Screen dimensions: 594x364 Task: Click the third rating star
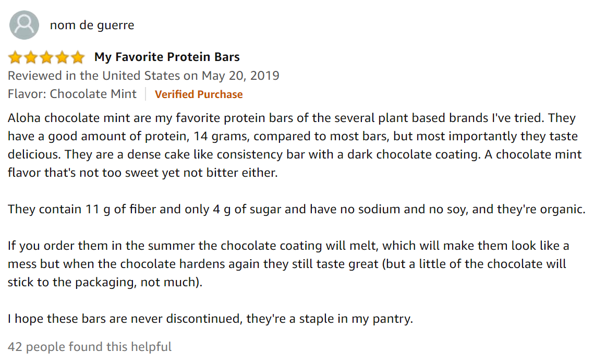click(x=46, y=57)
